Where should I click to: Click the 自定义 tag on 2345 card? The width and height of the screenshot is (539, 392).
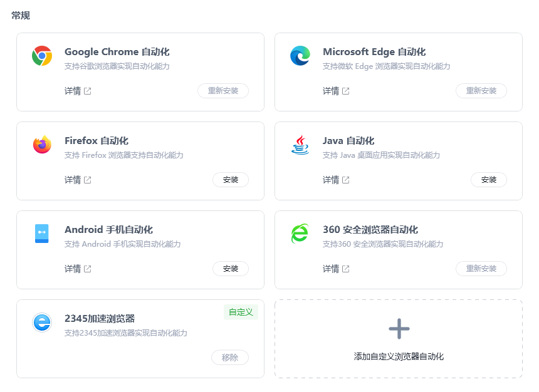(241, 312)
